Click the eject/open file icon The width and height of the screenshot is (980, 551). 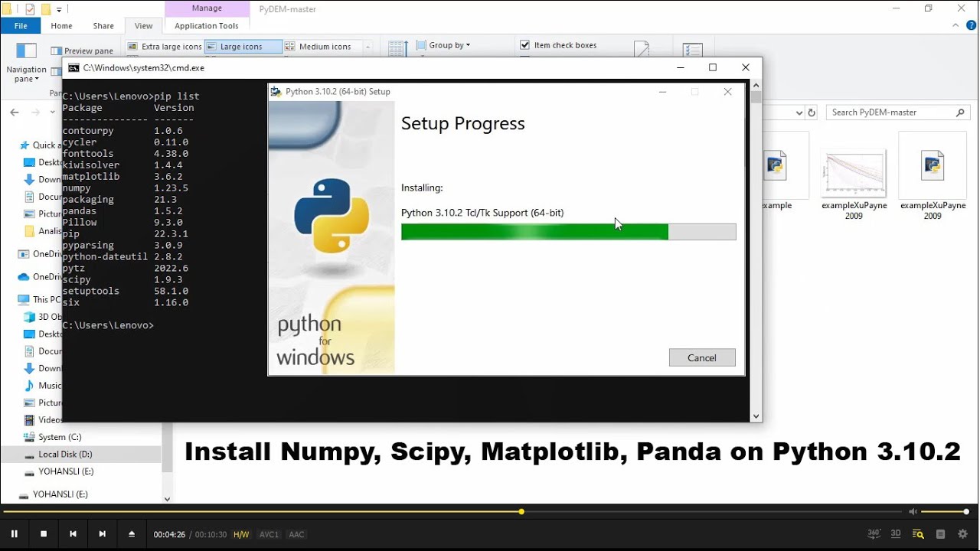[x=132, y=534]
